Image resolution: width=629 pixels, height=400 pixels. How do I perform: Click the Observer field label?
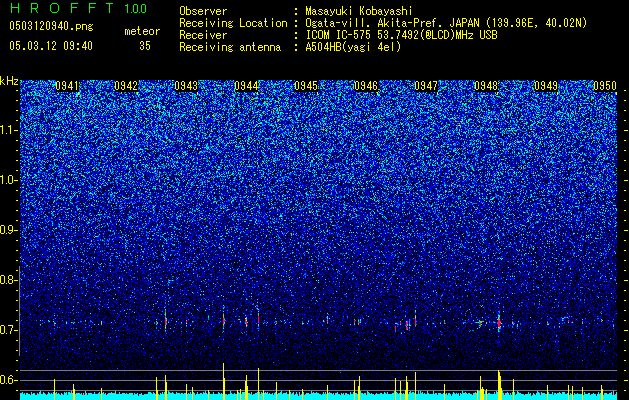point(203,11)
